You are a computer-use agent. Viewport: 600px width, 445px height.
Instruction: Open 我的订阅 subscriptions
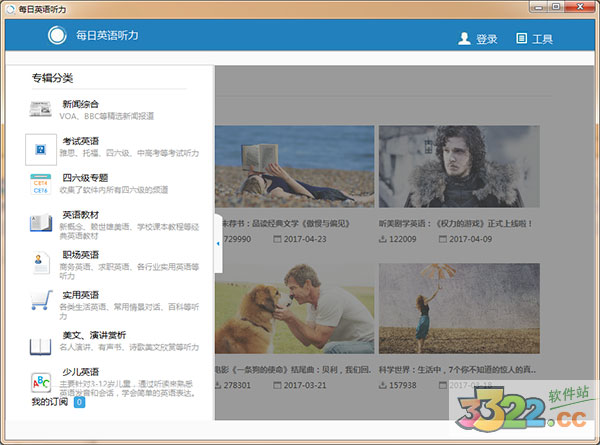(49, 402)
